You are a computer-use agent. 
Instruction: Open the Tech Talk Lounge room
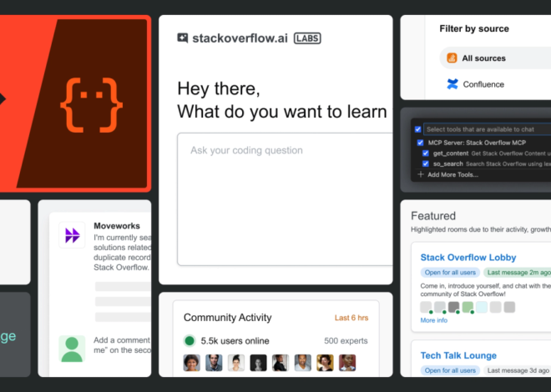(x=458, y=355)
